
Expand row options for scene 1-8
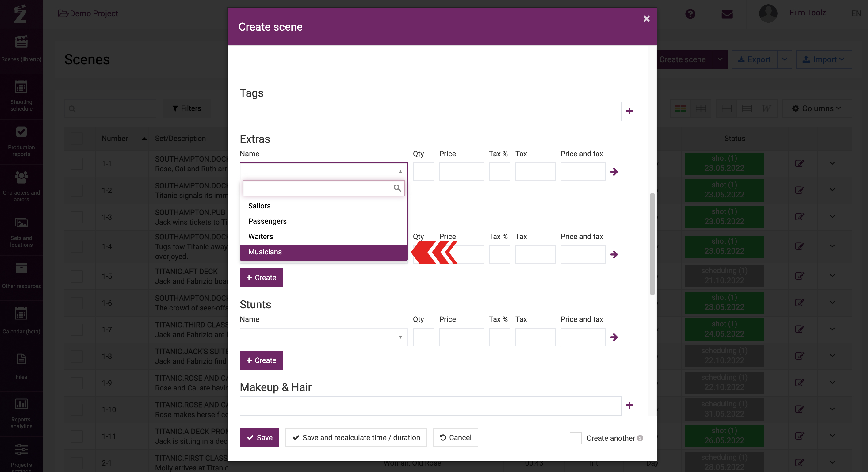pos(832,356)
